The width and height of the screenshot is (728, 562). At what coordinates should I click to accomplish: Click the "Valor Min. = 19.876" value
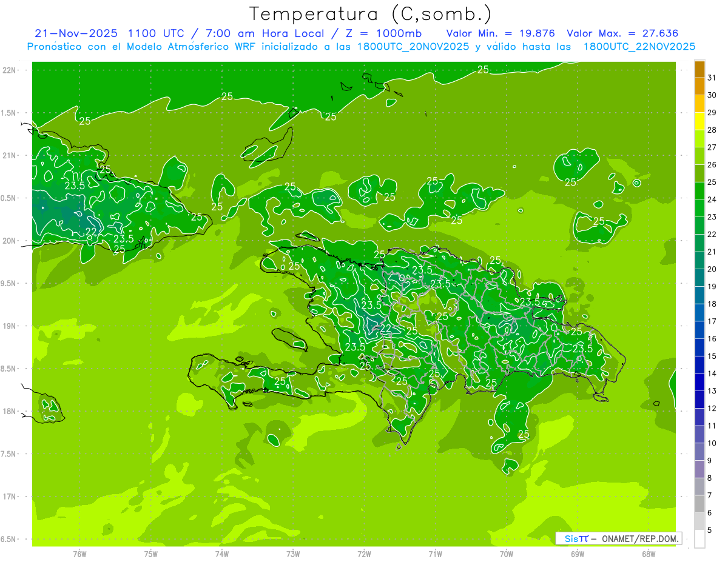point(501,33)
